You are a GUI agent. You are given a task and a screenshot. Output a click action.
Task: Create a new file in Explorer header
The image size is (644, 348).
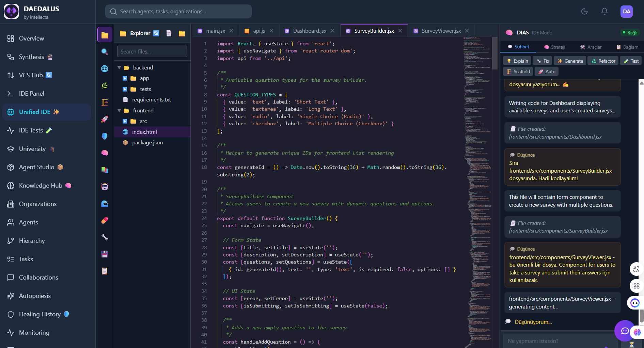(169, 33)
